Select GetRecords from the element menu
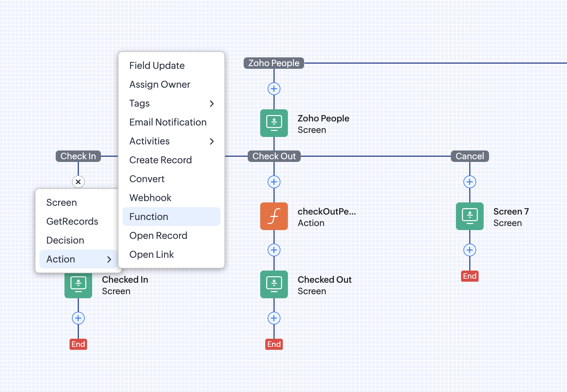567x392 pixels. (x=78, y=221)
